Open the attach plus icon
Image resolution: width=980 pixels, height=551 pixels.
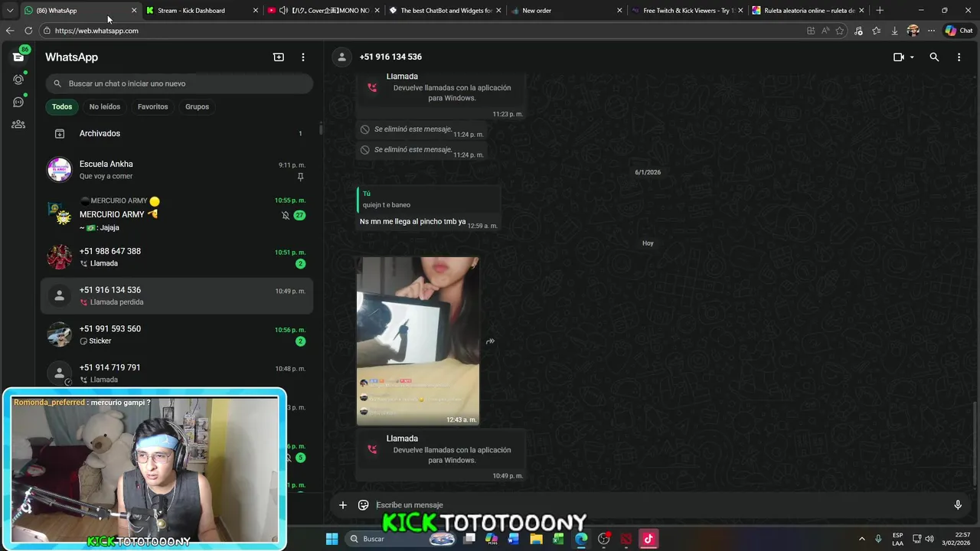tap(343, 505)
